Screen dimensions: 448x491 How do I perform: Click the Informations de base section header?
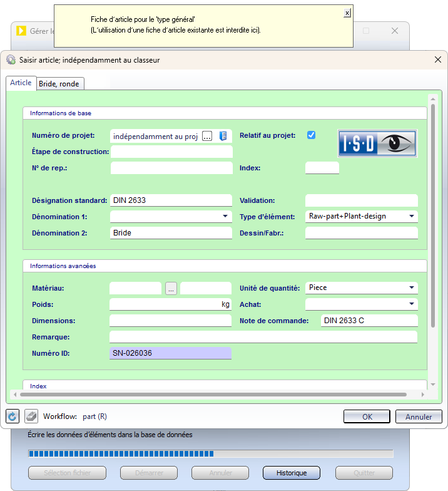[225, 113]
